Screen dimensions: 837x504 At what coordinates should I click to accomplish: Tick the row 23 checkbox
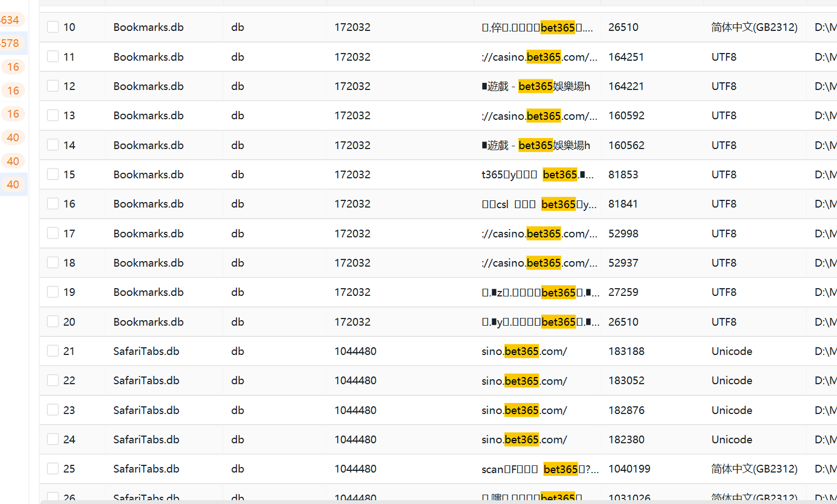[53, 410]
